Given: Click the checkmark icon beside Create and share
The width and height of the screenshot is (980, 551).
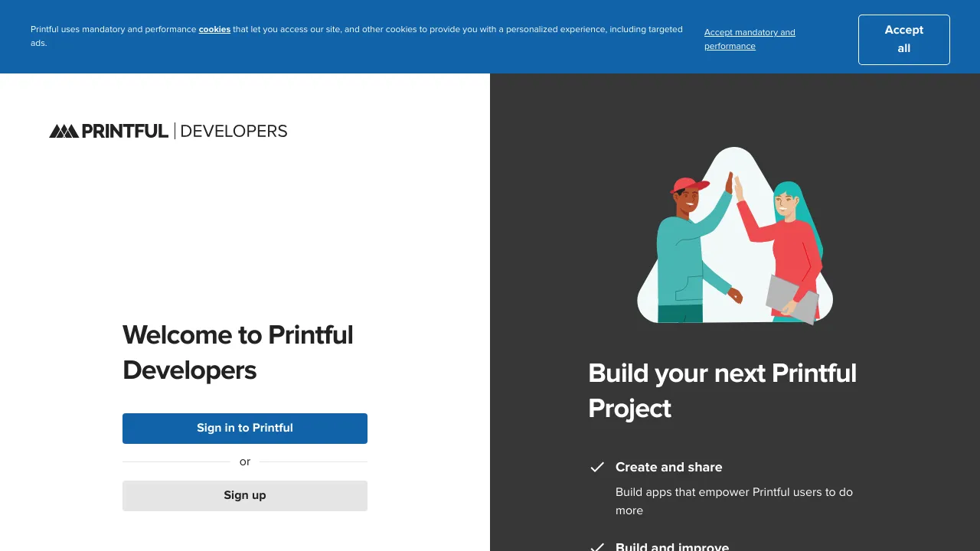Looking at the screenshot, I should click(x=597, y=467).
